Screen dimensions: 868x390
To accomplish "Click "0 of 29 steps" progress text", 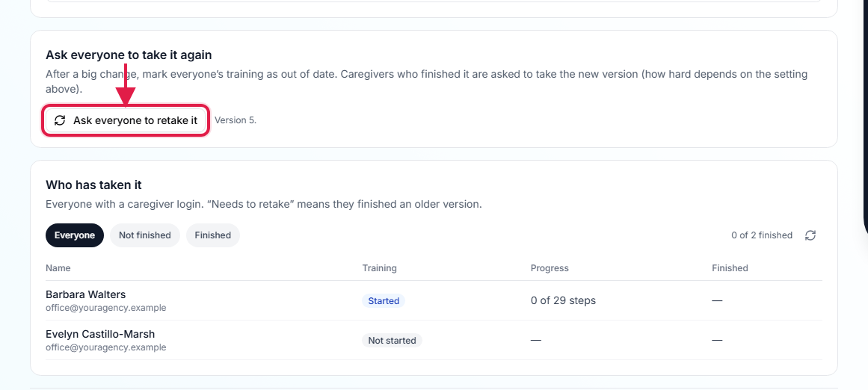I will [563, 300].
